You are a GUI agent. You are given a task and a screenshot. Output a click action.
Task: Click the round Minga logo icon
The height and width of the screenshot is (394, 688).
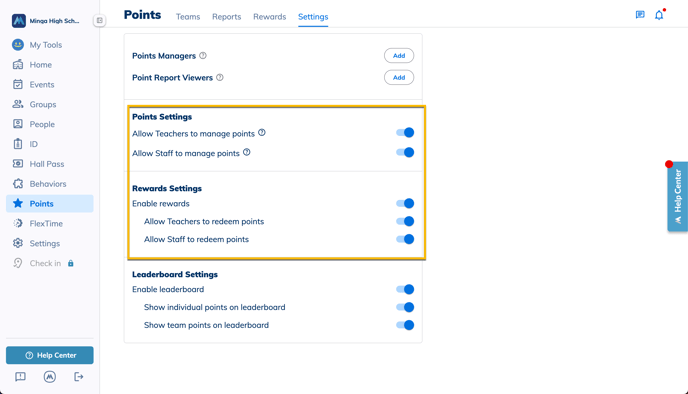pos(50,376)
